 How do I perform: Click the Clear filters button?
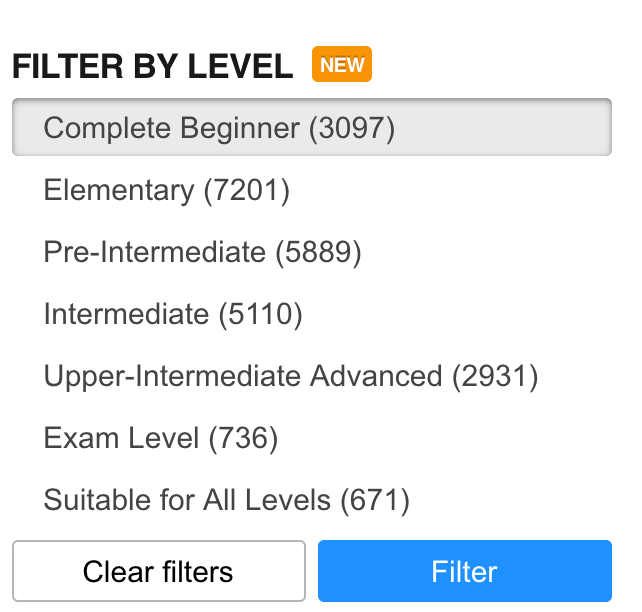click(158, 572)
